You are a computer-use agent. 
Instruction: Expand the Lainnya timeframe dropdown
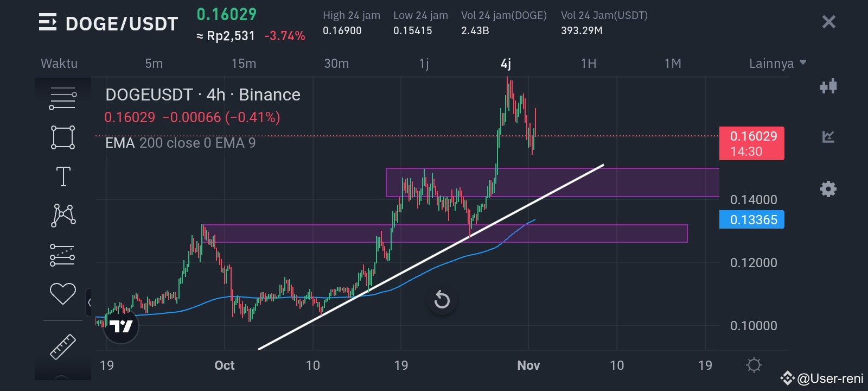click(x=777, y=64)
